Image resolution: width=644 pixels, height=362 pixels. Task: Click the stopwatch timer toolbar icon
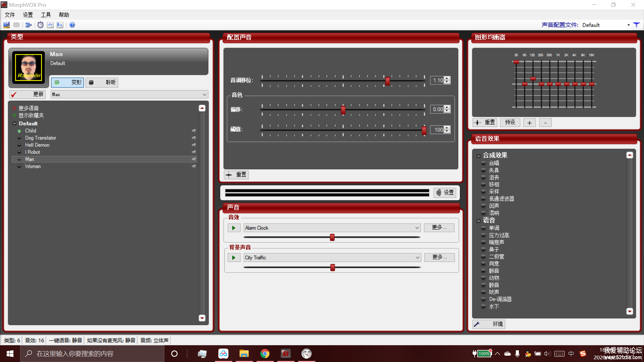pyautogui.click(x=40, y=25)
